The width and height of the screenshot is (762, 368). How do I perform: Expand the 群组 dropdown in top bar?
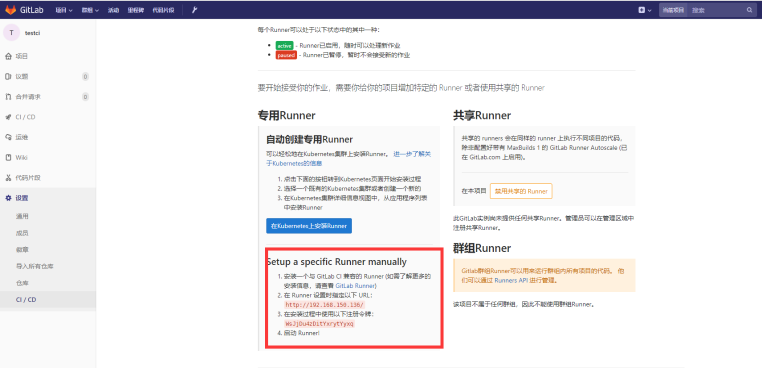(x=90, y=10)
